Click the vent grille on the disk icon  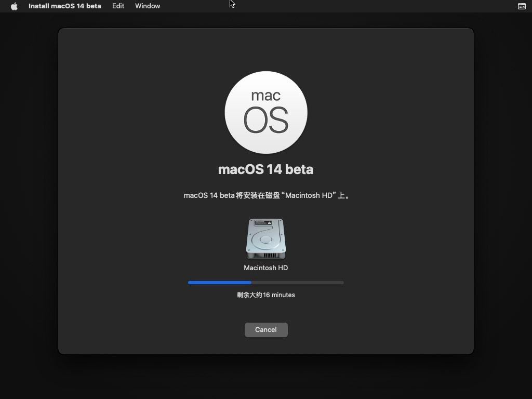pyautogui.click(x=269, y=256)
